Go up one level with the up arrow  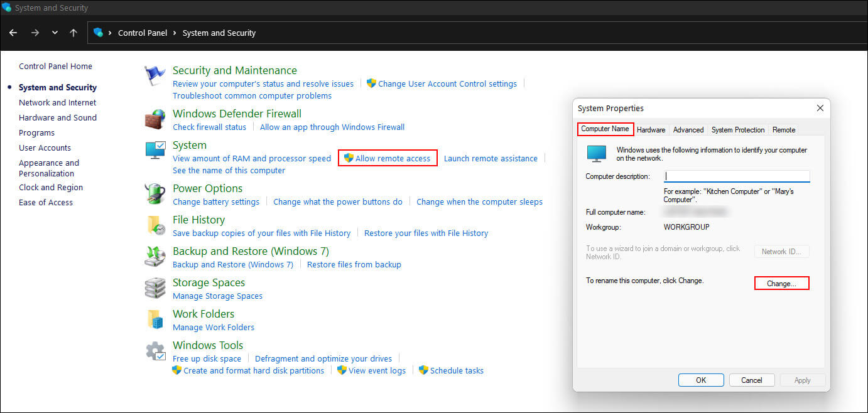pyautogui.click(x=73, y=33)
